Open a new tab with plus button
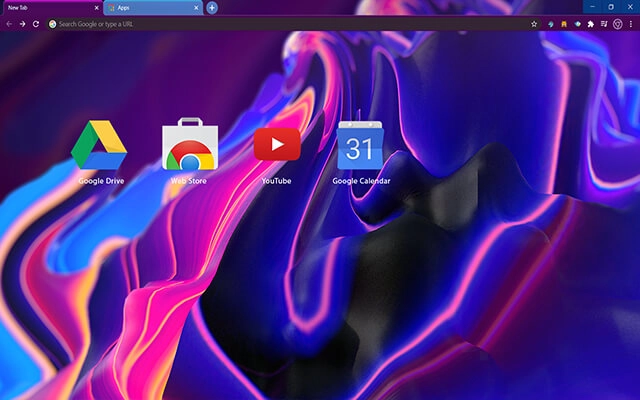Screen dimensions: 640x400 [212, 8]
